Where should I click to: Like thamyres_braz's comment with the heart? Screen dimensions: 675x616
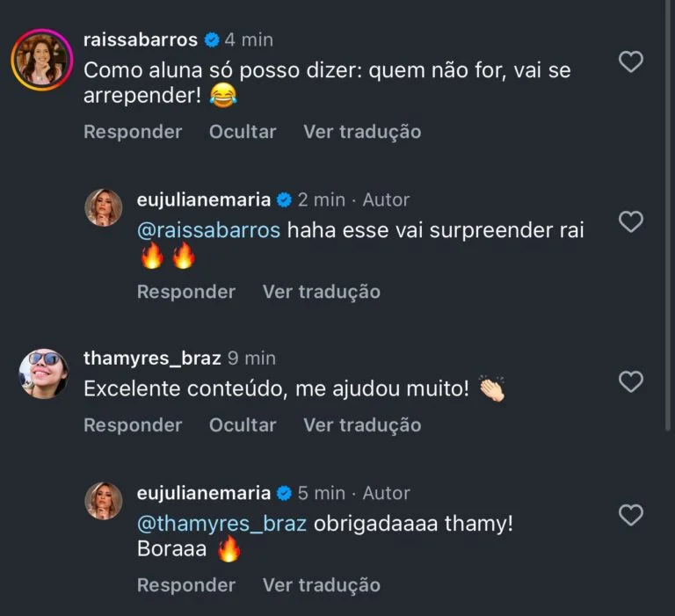[x=631, y=381]
